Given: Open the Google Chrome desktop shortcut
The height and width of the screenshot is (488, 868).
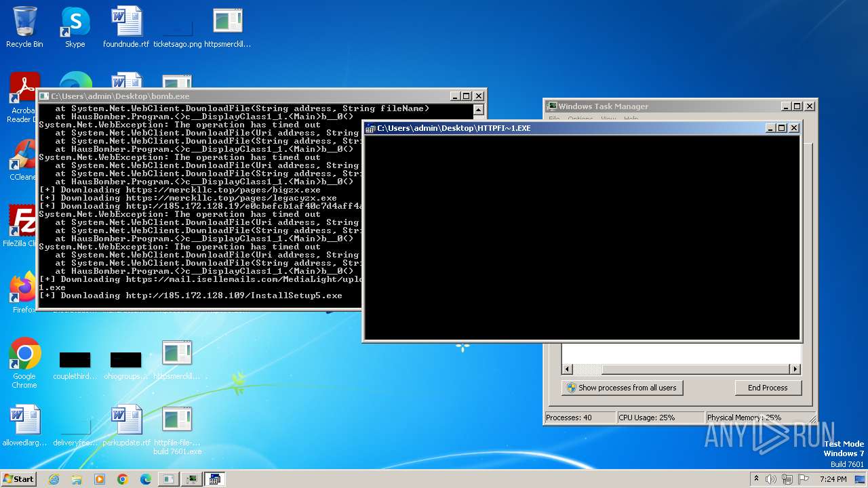Looking at the screenshot, I should pos(24,363).
